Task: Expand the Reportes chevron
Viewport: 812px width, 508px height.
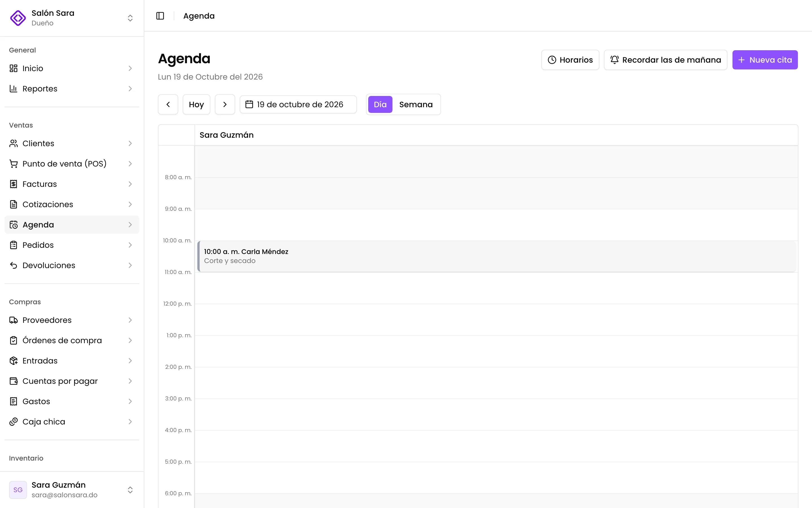Action: (x=130, y=89)
